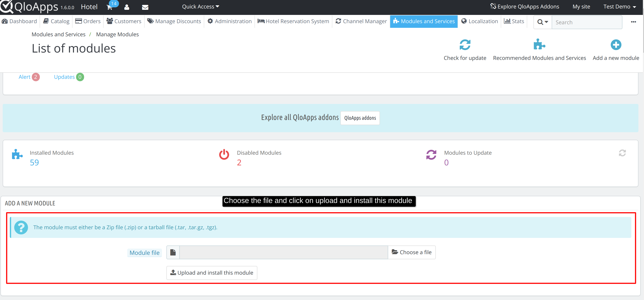This screenshot has height=300, width=644.
Task: Click the Installed Modules count 59
Action: click(x=34, y=163)
